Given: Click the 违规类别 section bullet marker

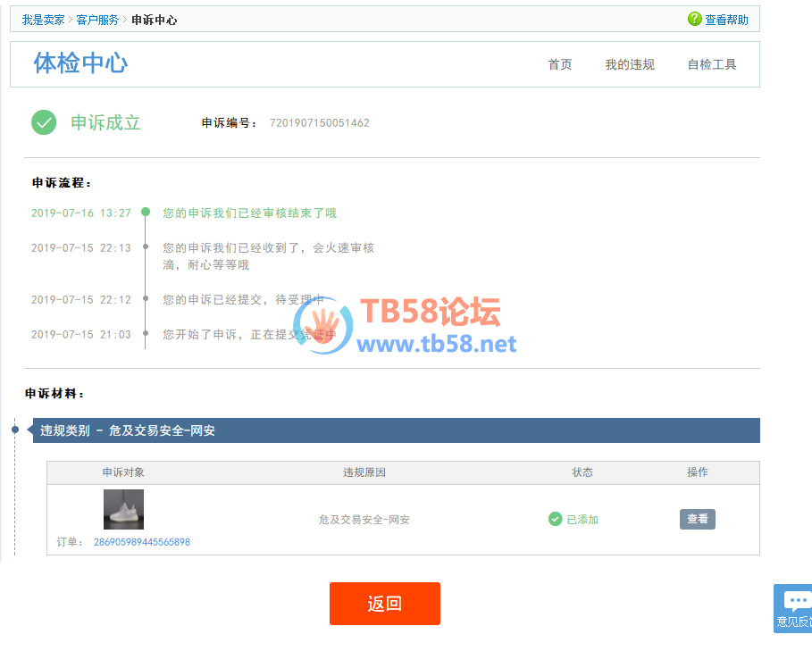Looking at the screenshot, I should 15,430.
